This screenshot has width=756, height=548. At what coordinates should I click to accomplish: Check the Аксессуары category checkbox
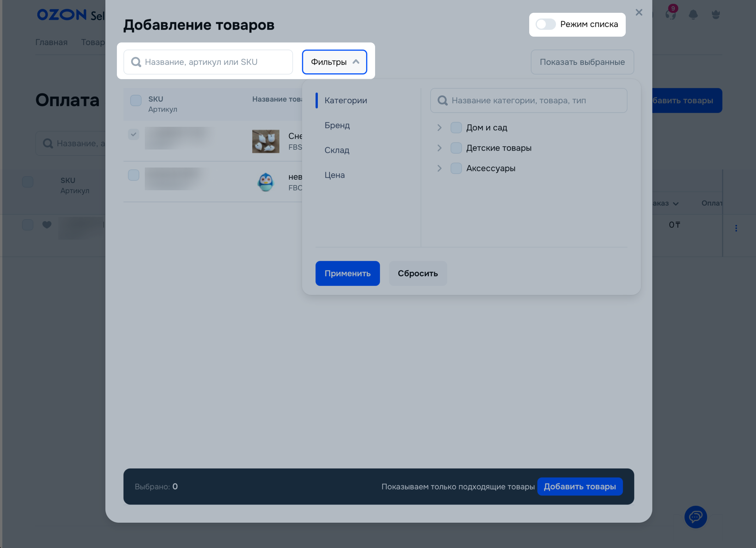[456, 168]
